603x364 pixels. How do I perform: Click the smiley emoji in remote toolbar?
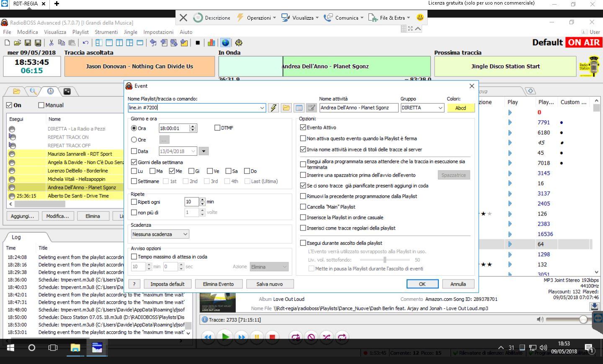pyautogui.click(x=420, y=18)
